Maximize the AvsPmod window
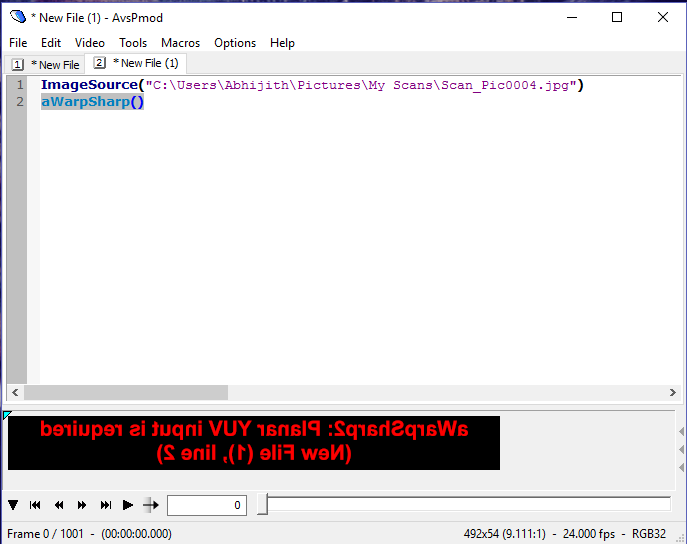 coord(617,18)
